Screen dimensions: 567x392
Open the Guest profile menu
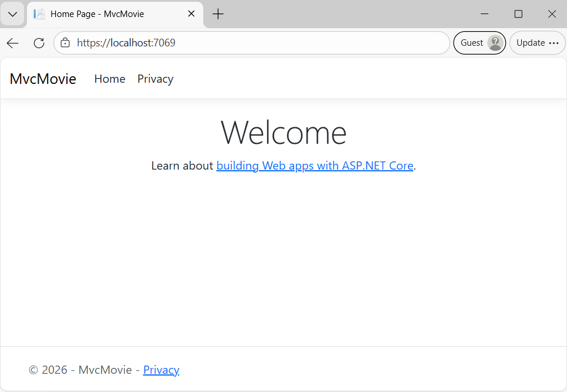[479, 42]
